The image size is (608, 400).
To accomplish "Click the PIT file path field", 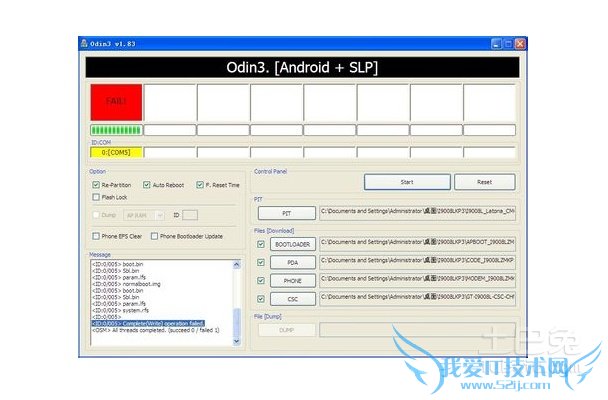I will click(418, 213).
